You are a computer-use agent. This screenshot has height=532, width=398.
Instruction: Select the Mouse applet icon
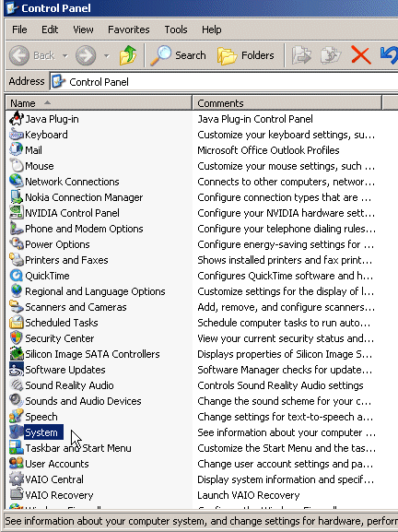[x=17, y=166]
